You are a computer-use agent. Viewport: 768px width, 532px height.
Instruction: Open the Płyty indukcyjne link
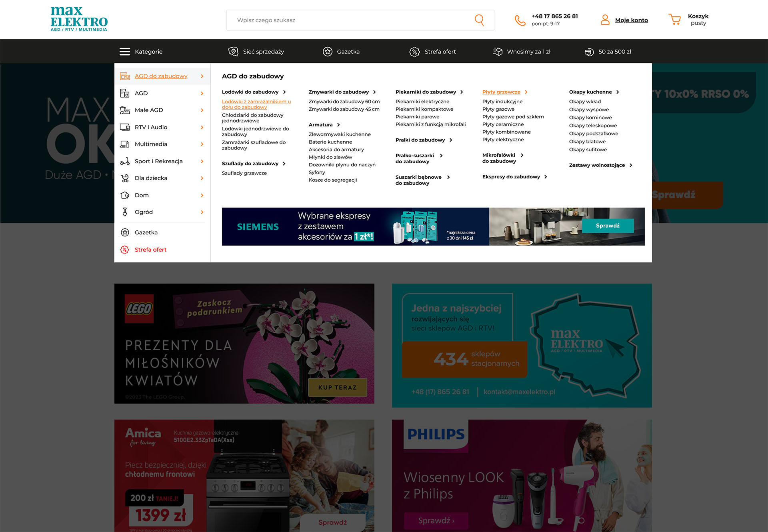pos(502,102)
